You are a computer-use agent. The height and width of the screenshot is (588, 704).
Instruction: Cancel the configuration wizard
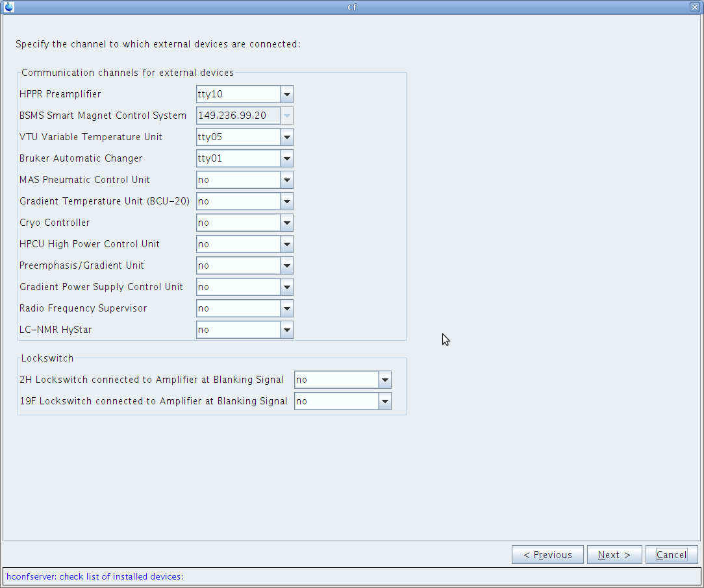click(671, 555)
